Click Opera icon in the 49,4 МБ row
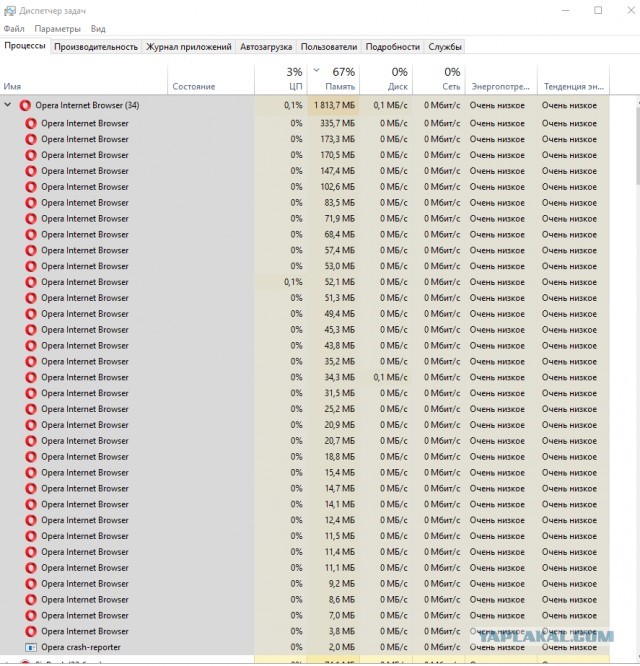 pyautogui.click(x=31, y=314)
